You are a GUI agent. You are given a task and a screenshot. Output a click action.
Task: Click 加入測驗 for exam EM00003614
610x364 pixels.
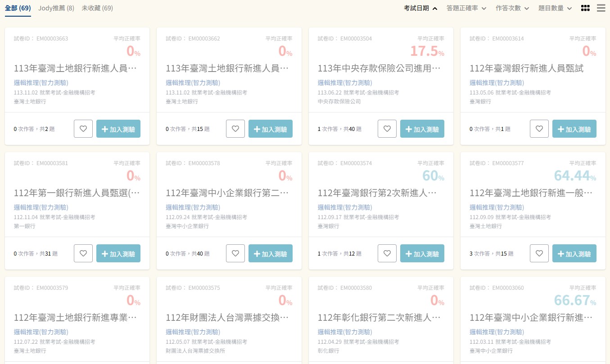pyautogui.click(x=574, y=129)
